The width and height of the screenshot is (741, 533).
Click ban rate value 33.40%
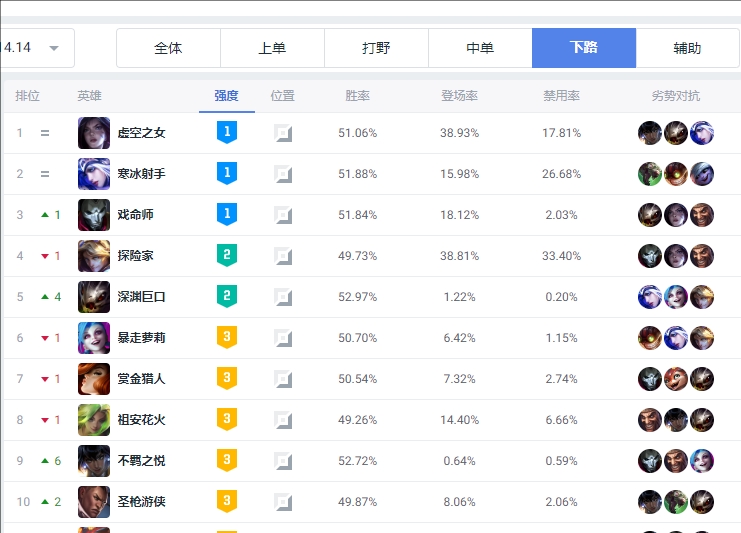pyautogui.click(x=561, y=256)
